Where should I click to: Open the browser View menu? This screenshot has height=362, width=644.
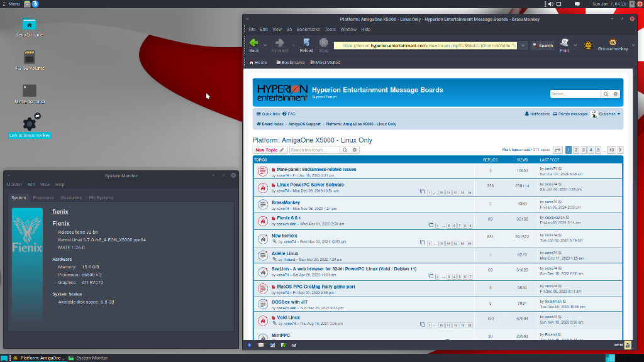[277, 30]
